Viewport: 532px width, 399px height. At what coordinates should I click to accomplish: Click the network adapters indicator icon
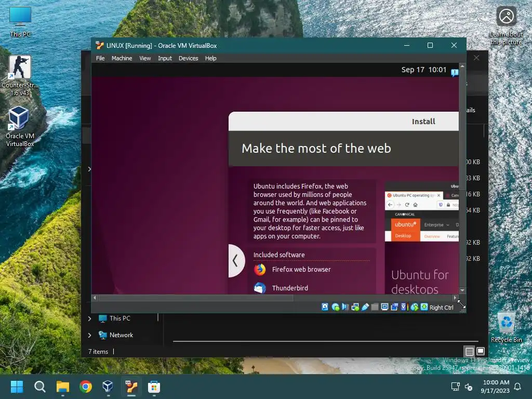click(355, 307)
